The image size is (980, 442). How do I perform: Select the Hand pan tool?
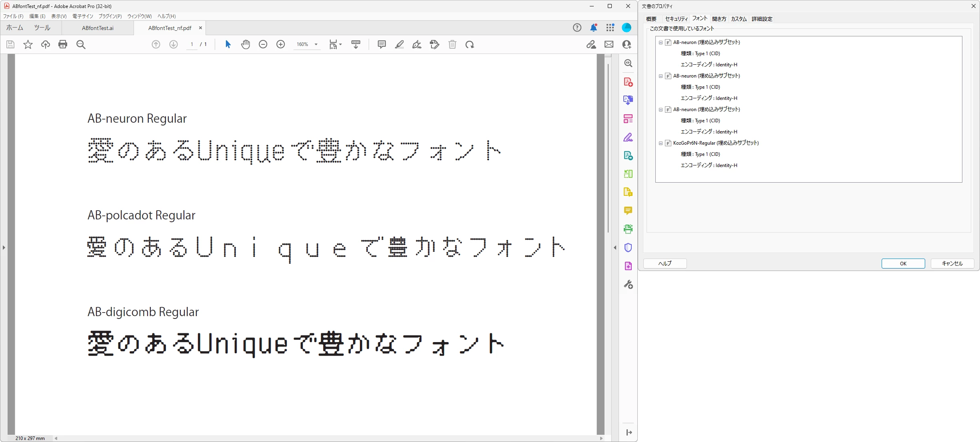pyautogui.click(x=245, y=44)
